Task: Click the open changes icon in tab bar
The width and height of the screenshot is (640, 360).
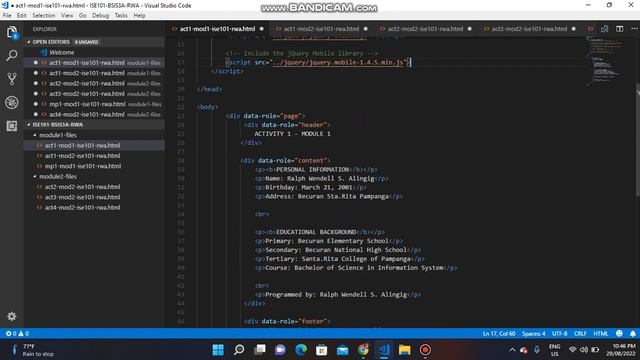Action: click(604, 29)
